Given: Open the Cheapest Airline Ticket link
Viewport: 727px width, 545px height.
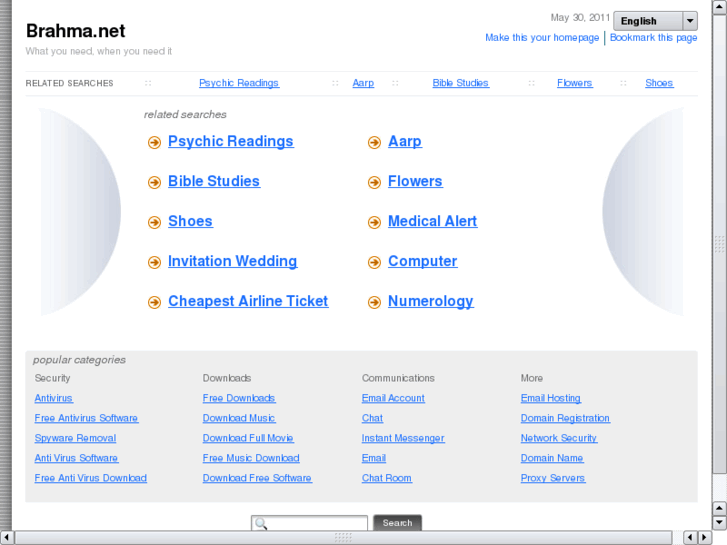Looking at the screenshot, I should (x=248, y=301).
